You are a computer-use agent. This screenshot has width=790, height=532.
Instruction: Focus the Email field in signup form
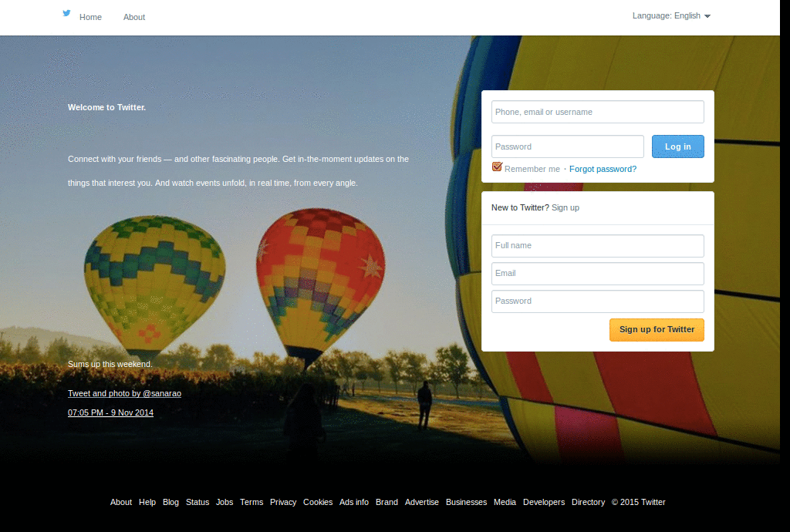[598, 273]
